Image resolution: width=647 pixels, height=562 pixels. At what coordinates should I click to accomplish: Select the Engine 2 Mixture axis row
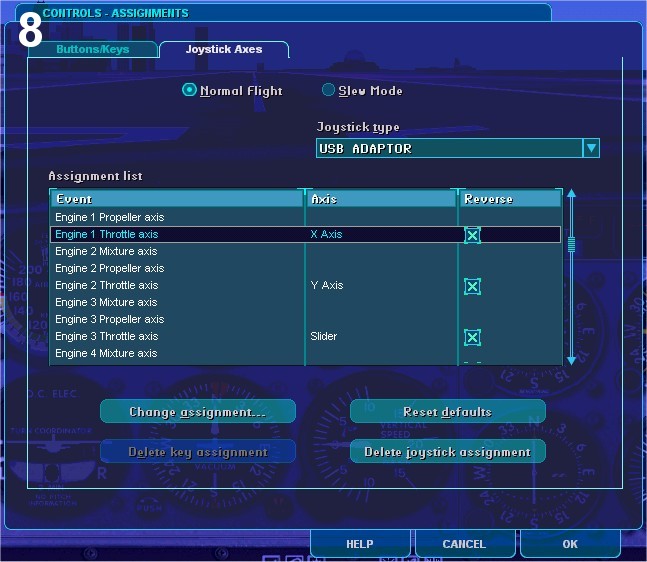(x=305, y=251)
